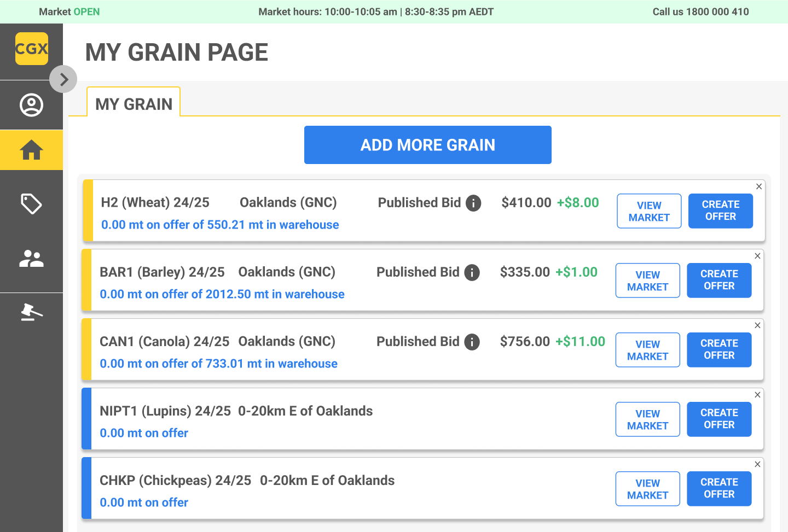Create offer for CAN1 (Canola) 24/25
The height and width of the screenshot is (532, 788).
(719, 349)
